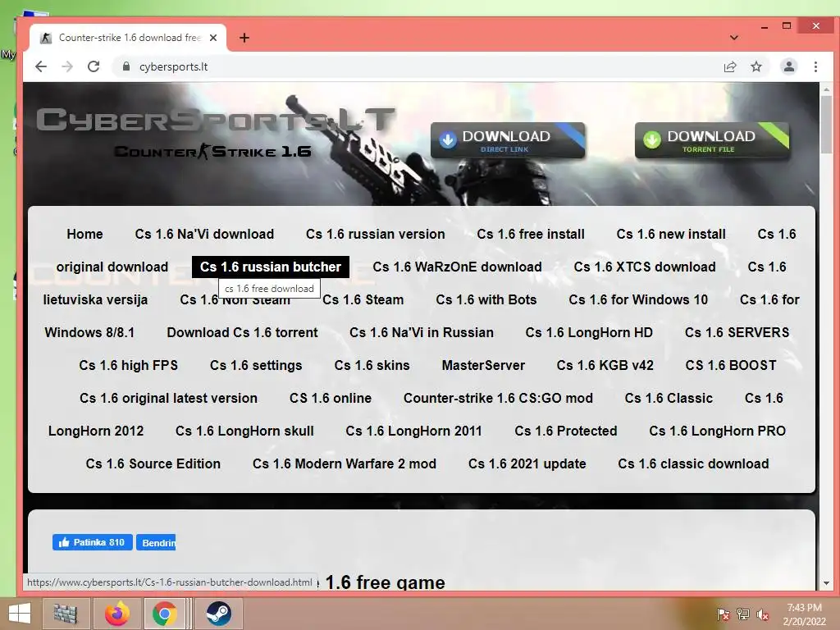Open Cs 1.6 new install
The width and height of the screenshot is (840, 630).
click(671, 234)
